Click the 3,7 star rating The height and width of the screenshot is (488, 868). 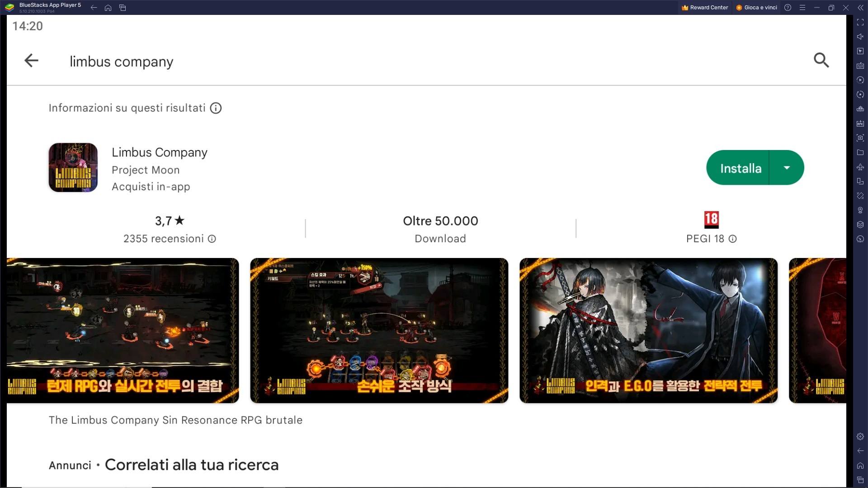coord(170,221)
